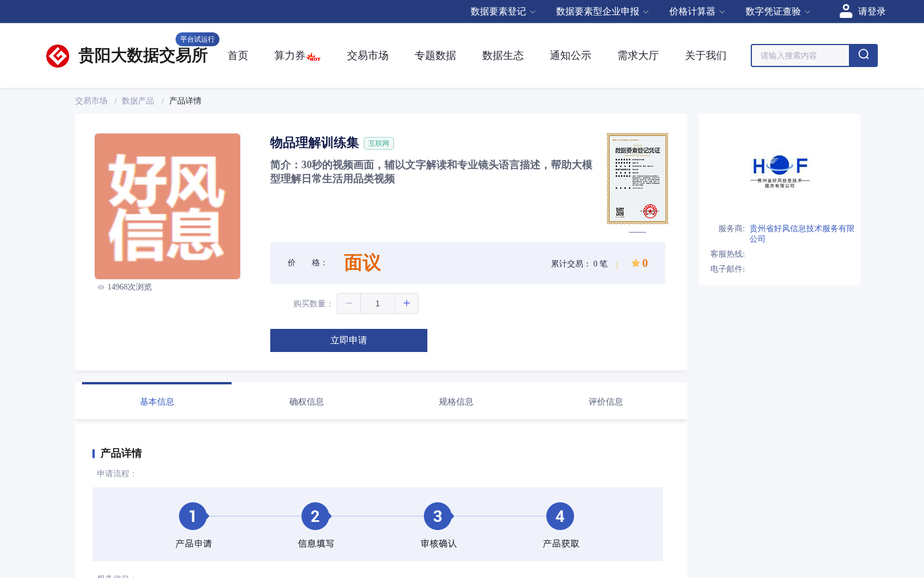The image size is (924, 578).
Task: Click 客服热线 label
Action: [728, 254]
